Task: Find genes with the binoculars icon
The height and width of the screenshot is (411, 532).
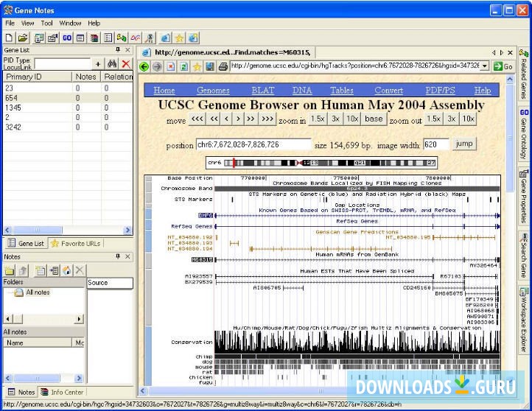Action: click(x=112, y=64)
